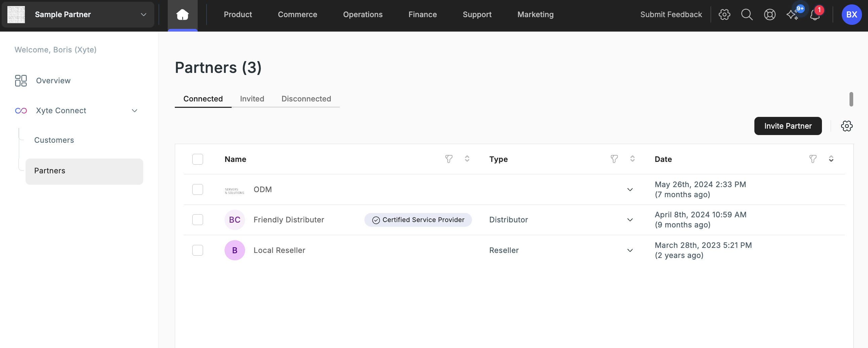Click the AI sparkle icon

click(x=792, y=15)
